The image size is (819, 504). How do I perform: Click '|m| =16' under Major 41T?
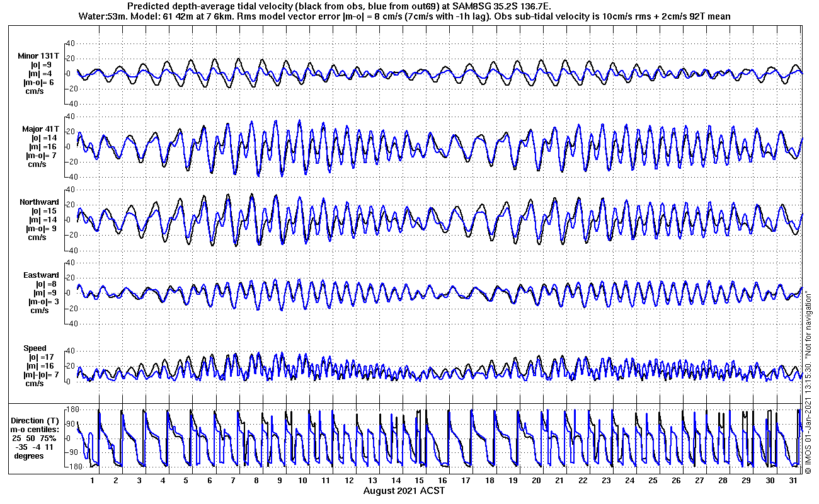point(43,147)
